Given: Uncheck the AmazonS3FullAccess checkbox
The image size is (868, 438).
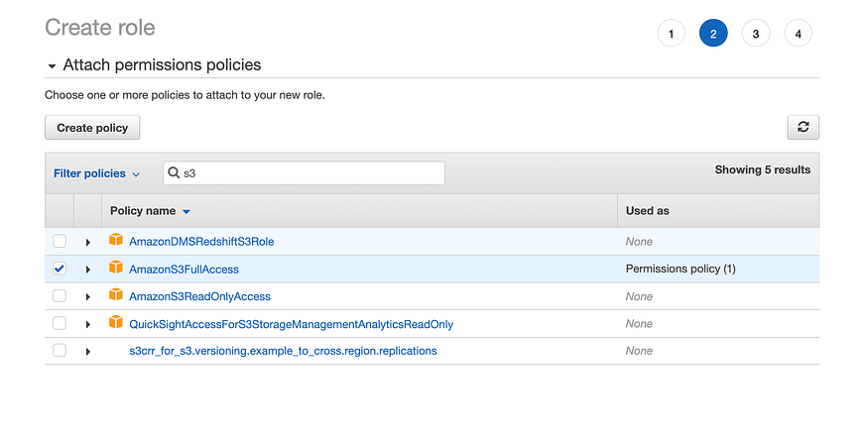Looking at the screenshot, I should pyautogui.click(x=60, y=269).
